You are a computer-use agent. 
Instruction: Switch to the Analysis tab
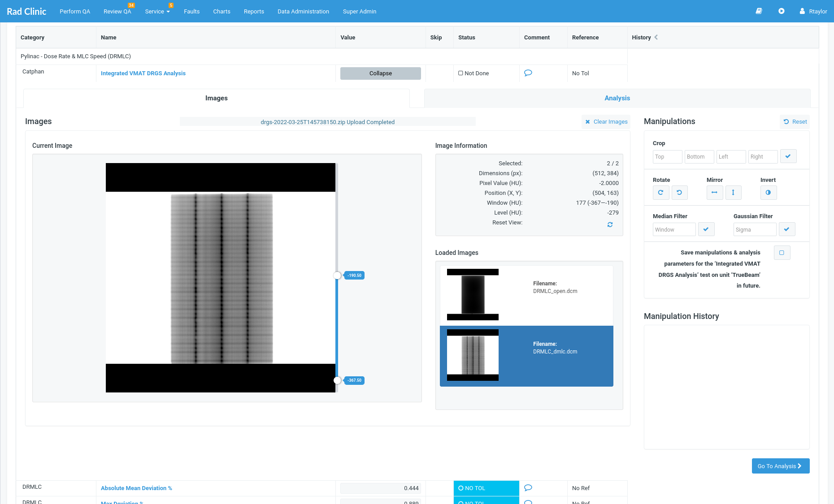coord(617,98)
